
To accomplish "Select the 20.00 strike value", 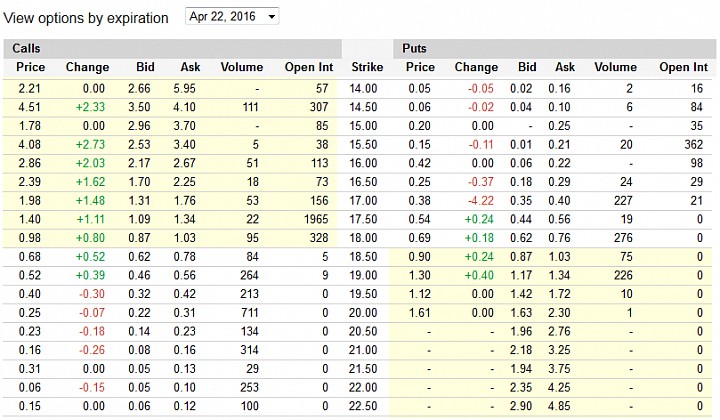I will (x=363, y=313).
